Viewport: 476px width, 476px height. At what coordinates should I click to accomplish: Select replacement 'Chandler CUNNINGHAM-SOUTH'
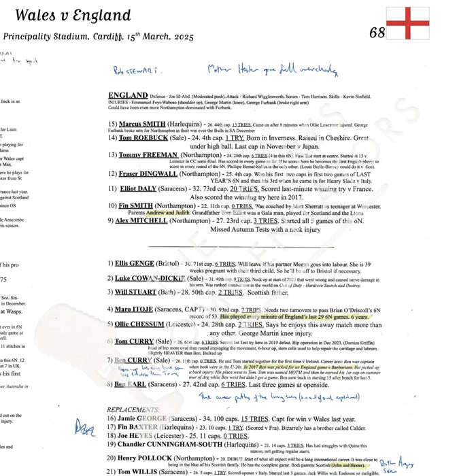(x=170, y=445)
